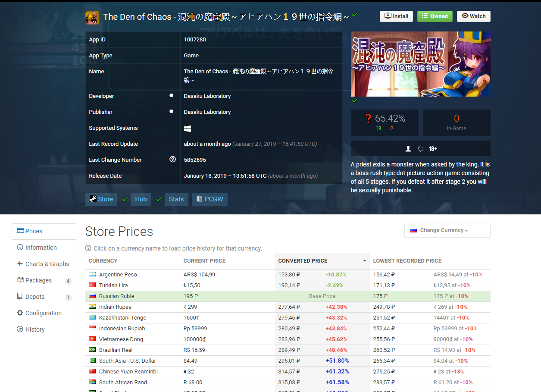Screen dimensions: 541x392
Task: Sort by the Currency column header
Action: (x=133, y=261)
